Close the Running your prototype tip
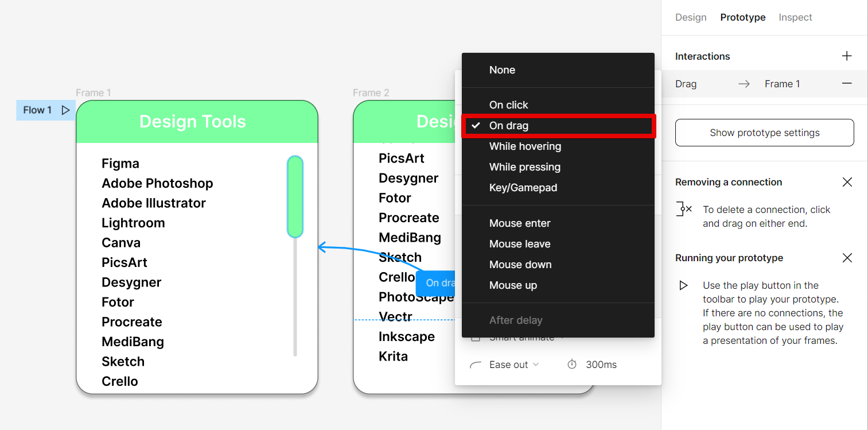 coord(847,258)
